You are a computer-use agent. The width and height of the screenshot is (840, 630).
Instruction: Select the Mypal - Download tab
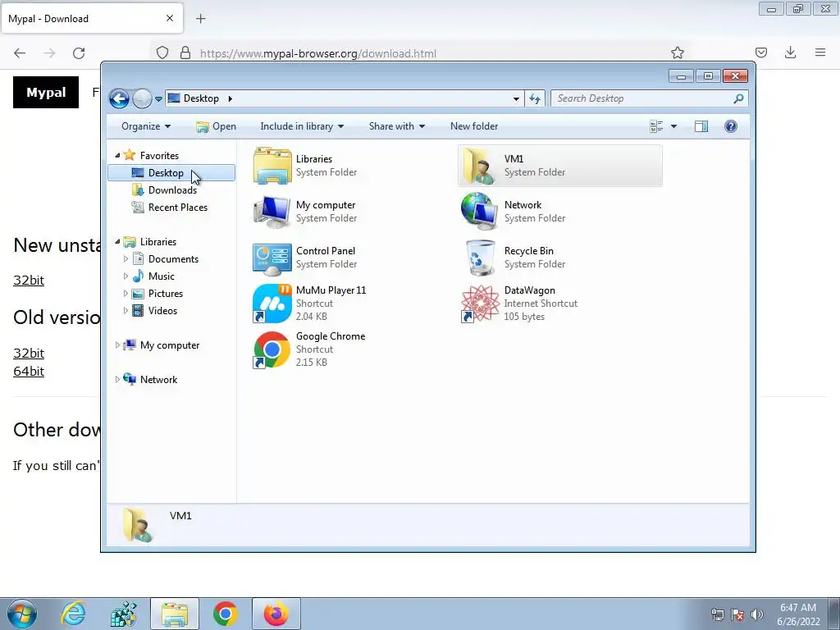(92, 18)
